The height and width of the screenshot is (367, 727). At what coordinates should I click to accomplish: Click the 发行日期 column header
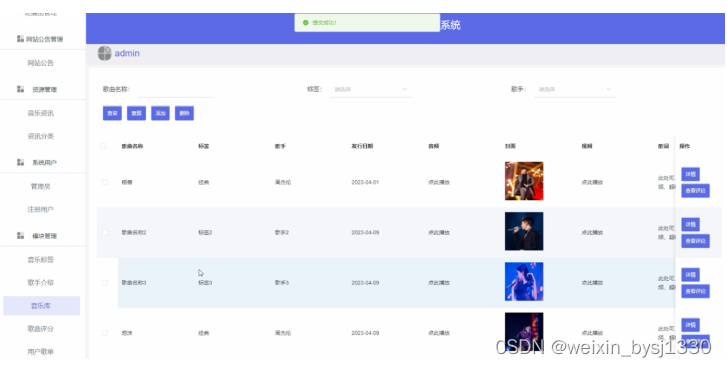click(x=362, y=146)
